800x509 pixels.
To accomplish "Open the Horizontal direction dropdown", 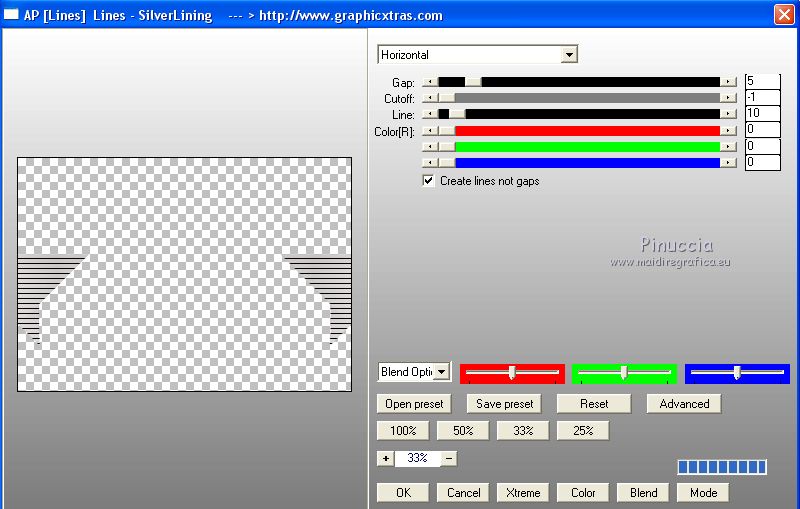I will 478,55.
